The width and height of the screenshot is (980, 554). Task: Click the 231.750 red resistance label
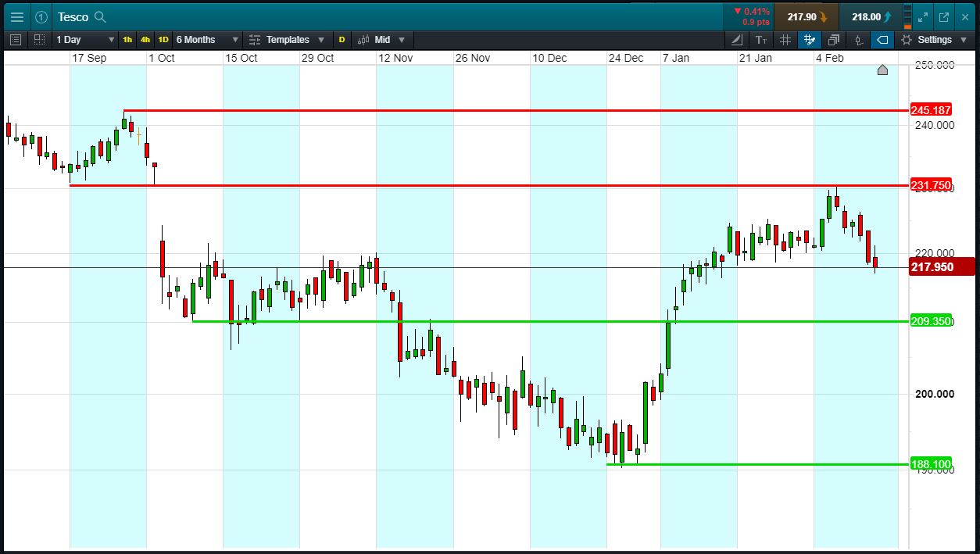pyautogui.click(x=930, y=185)
